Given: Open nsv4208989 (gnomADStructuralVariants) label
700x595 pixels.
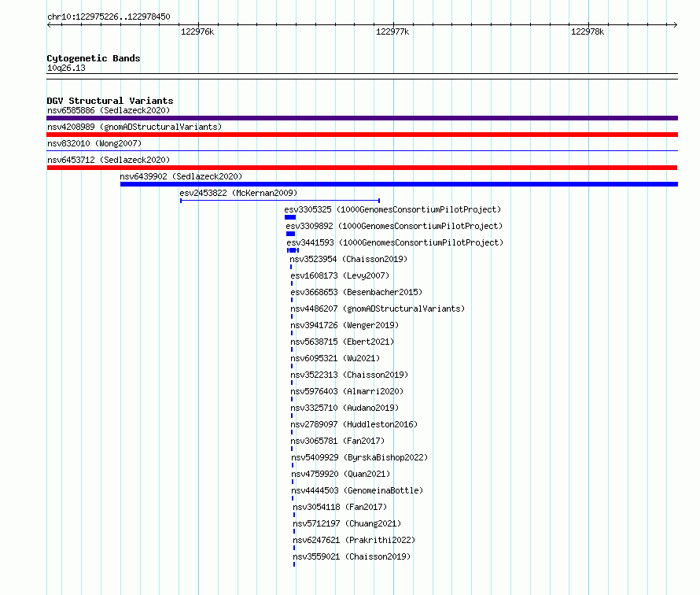Looking at the screenshot, I should [134, 127].
